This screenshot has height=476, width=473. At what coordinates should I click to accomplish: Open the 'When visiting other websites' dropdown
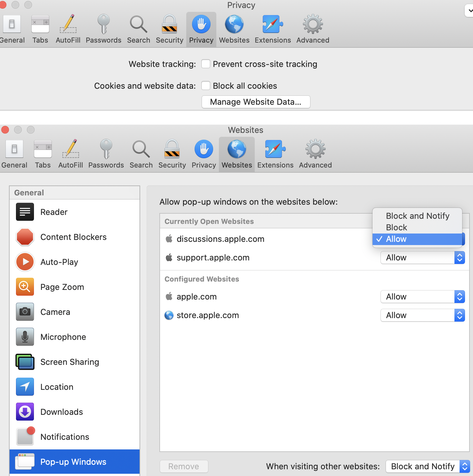[x=428, y=466]
